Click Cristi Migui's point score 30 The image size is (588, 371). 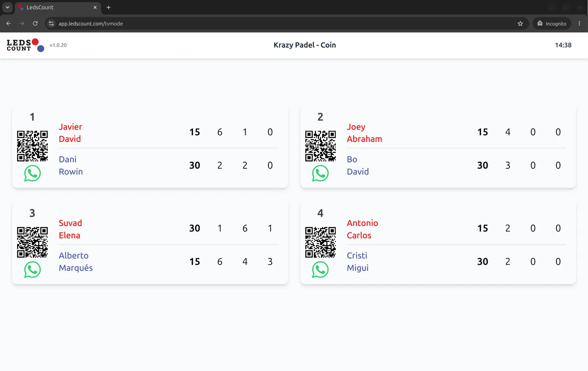tap(483, 262)
